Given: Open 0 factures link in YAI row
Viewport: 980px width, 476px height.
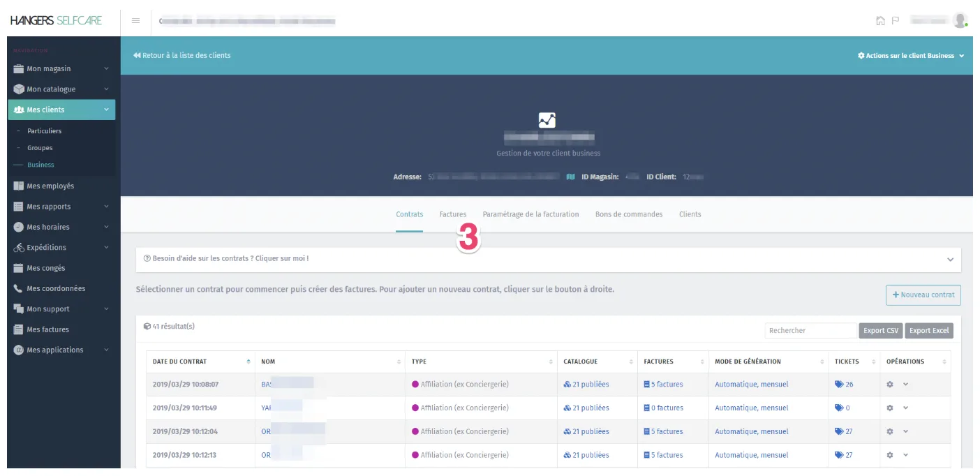Looking at the screenshot, I should pos(663,408).
